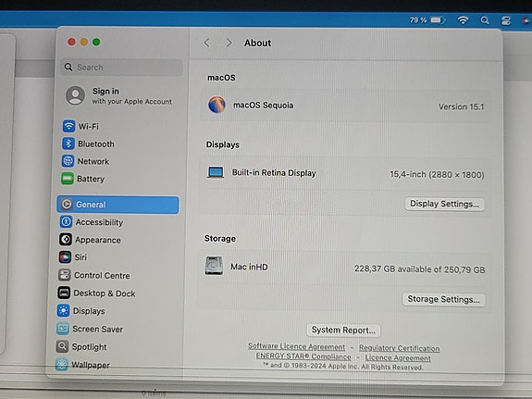Click the Display Settings button
The height and width of the screenshot is (399, 532).
click(444, 204)
